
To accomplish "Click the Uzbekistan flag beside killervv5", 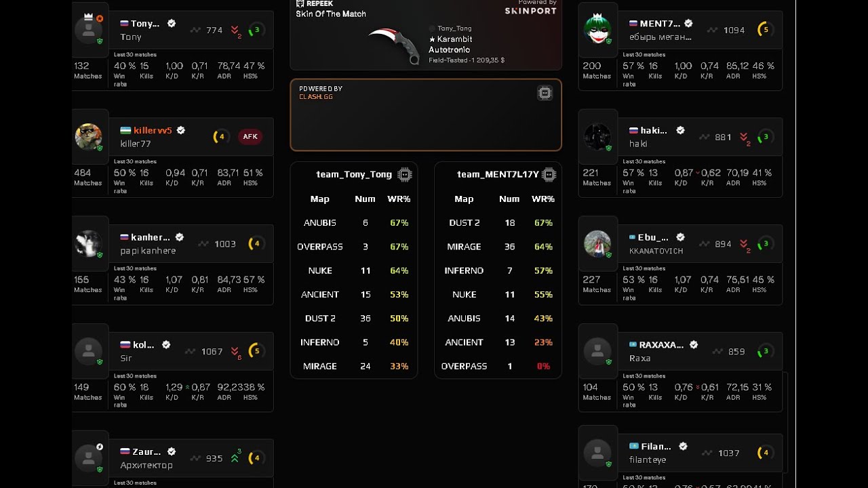I will pos(125,130).
